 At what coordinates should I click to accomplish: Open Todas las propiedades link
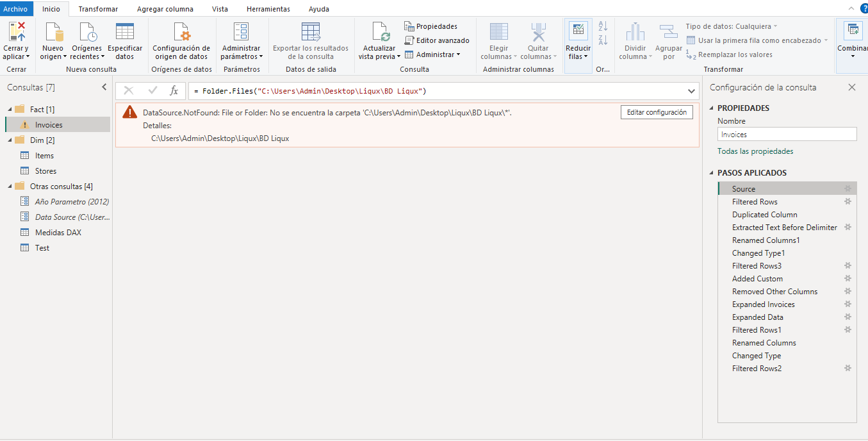(755, 151)
